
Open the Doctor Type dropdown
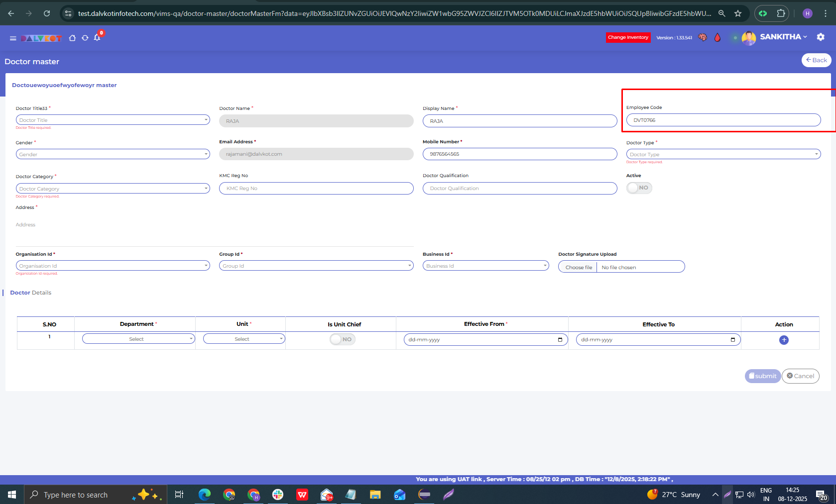[723, 154]
